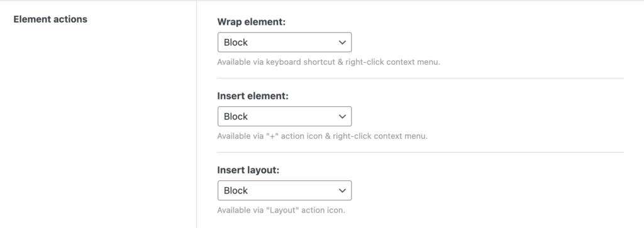Click the divider line above Insert layout label
This screenshot has height=228, width=644.
coord(420,152)
